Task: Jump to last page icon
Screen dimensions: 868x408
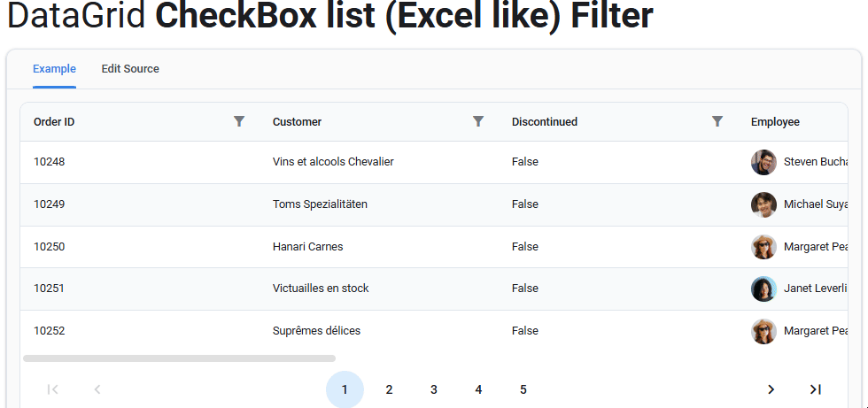Action: tap(816, 389)
